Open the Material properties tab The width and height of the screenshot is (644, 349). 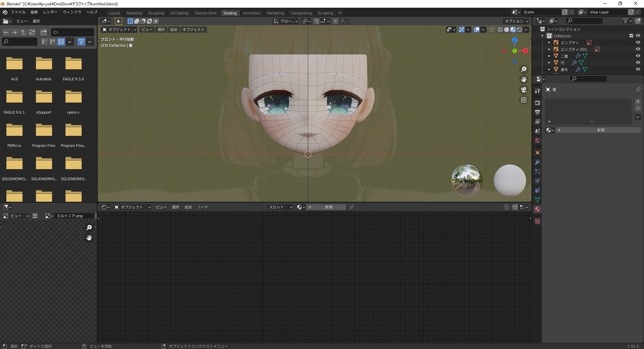[x=537, y=209]
